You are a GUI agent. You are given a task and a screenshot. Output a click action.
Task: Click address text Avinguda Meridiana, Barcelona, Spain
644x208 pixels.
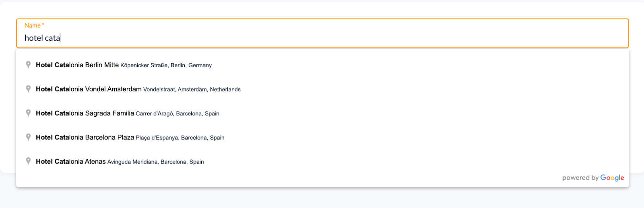click(x=156, y=162)
